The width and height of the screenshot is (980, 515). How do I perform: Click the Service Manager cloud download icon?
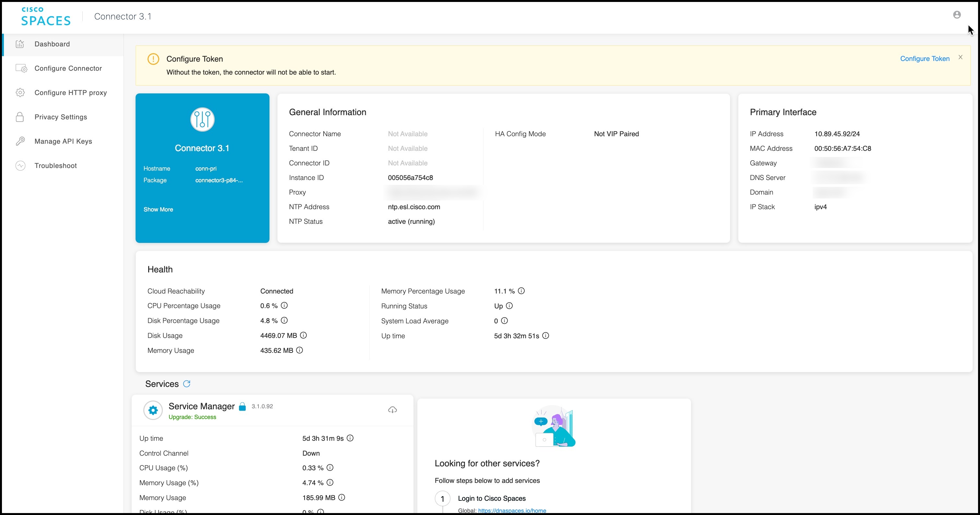392,410
